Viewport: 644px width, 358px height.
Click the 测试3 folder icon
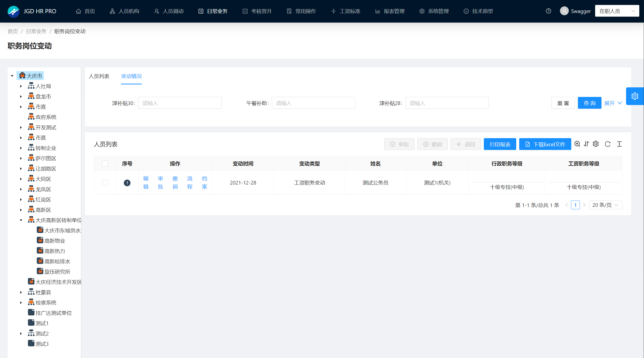click(31, 343)
